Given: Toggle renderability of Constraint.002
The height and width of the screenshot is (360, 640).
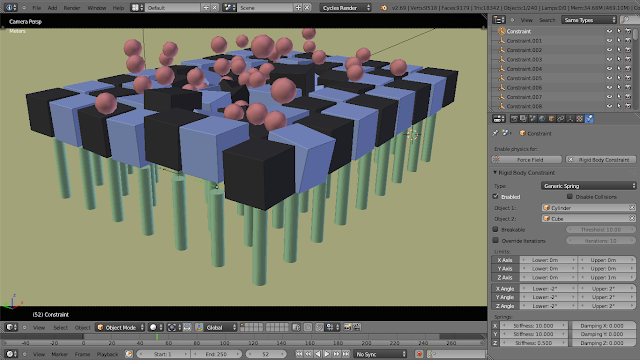Looking at the screenshot, I should pyautogui.click(x=628, y=50).
